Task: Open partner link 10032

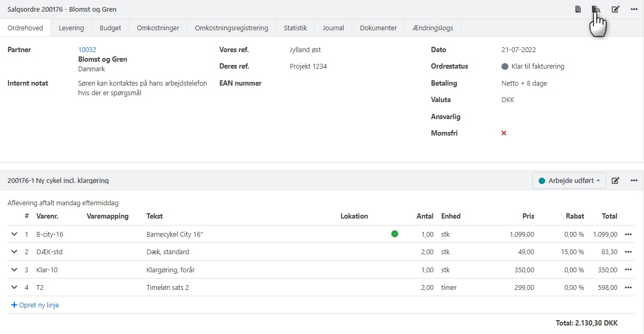Action: click(x=87, y=50)
